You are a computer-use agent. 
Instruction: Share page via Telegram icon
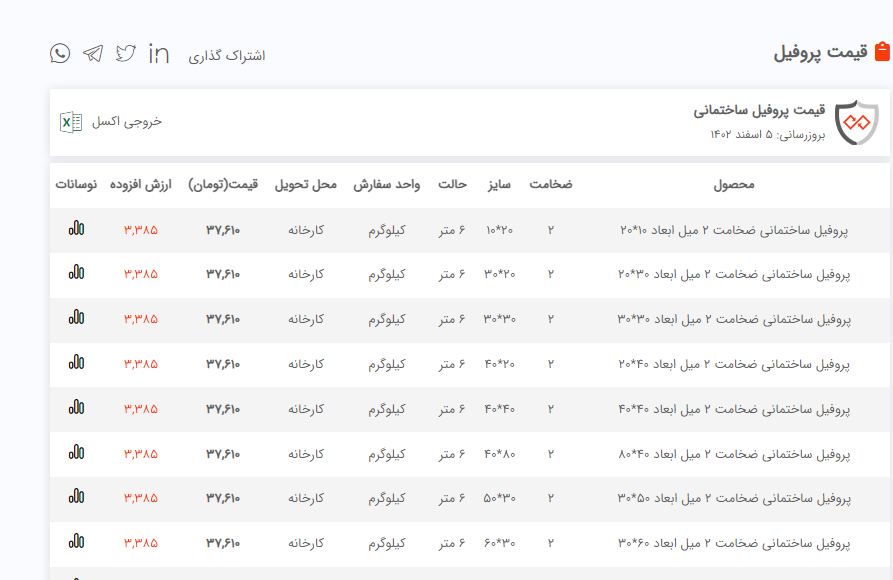(x=93, y=53)
